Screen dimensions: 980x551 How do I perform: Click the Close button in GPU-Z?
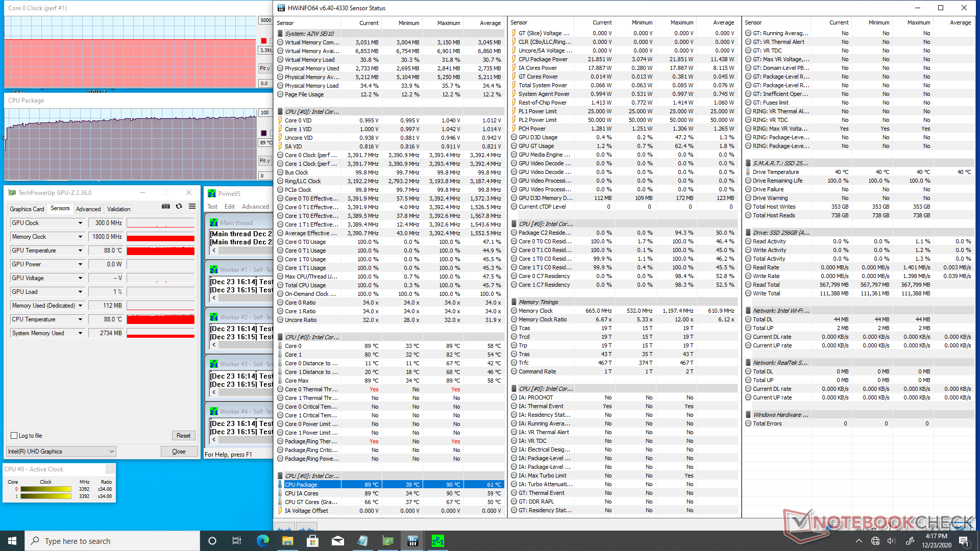pyautogui.click(x=179, y=452)
